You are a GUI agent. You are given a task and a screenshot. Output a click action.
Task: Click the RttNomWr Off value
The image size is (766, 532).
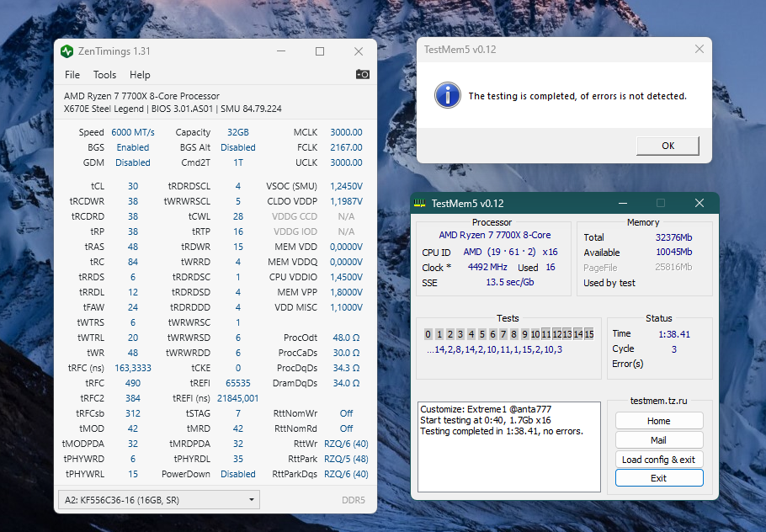tap(346, 413)
